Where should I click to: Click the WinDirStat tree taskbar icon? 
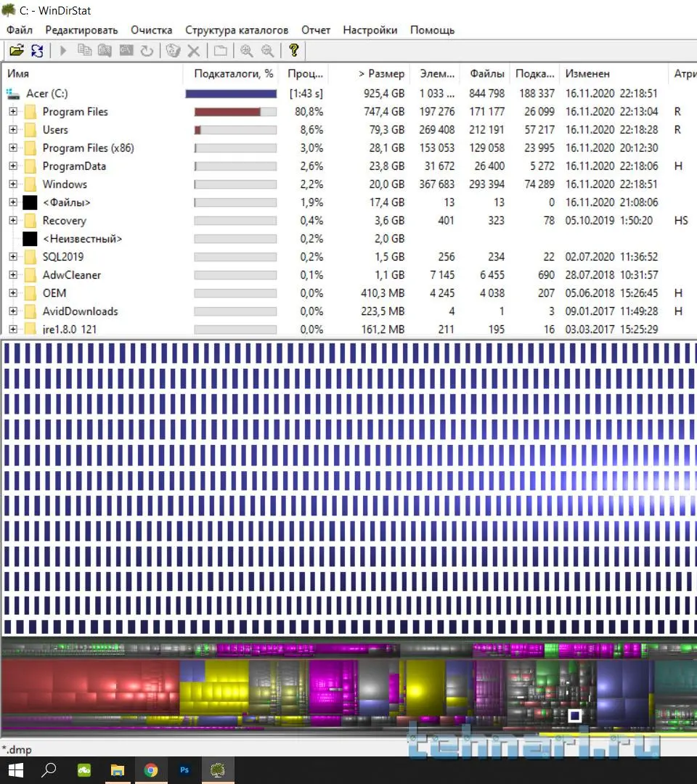click(218, 770)
